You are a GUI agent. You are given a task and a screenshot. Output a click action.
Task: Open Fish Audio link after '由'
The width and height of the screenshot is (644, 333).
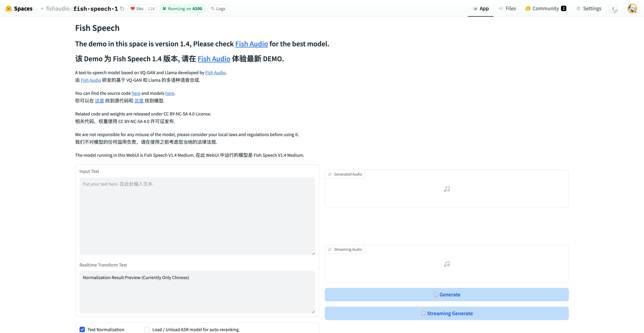click(x=91, y=80)
